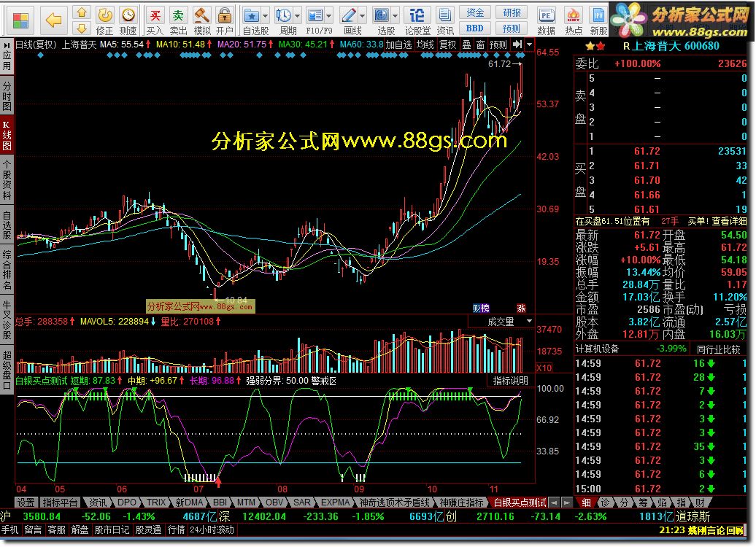This screenshot has height=547, width=756.
Task: Click the page up arrow icon
Action: click(x=82, y=12)
